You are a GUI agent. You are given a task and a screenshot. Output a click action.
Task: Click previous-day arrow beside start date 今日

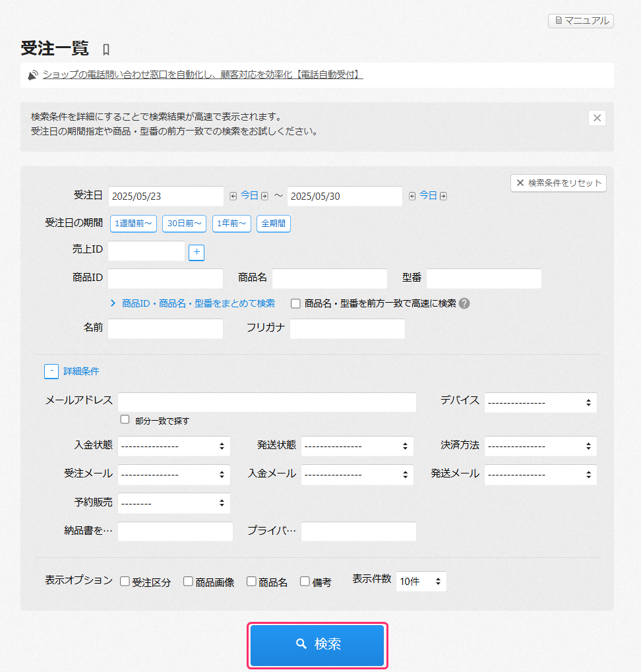[232, 196]
